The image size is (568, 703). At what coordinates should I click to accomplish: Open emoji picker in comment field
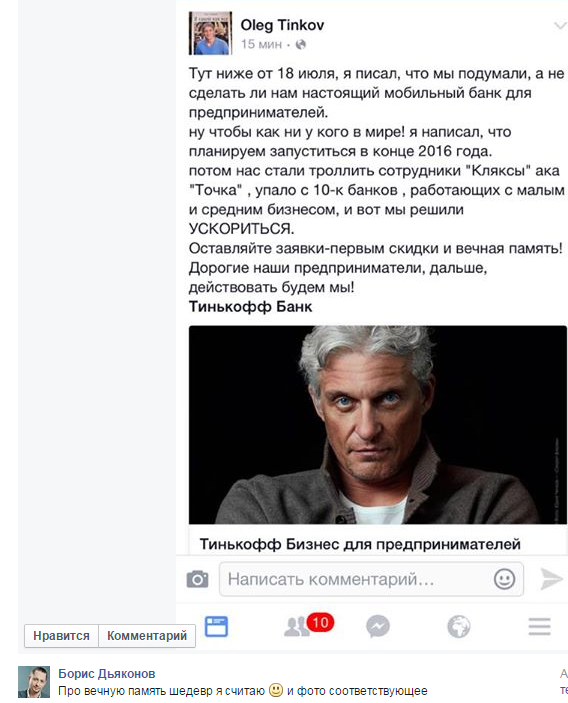(504, 579)
